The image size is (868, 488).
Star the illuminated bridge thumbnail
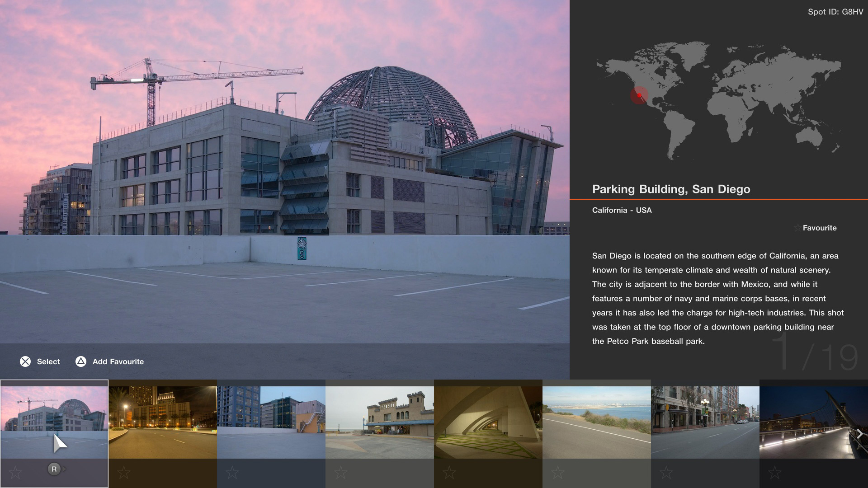tap(774, 473)
